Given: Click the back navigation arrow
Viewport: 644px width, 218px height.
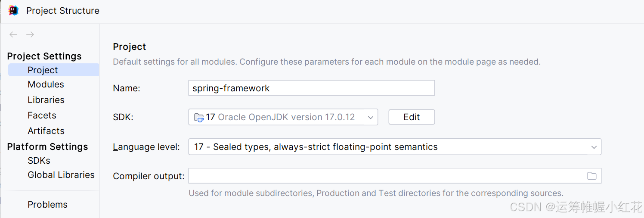Looking at the screenshot, I should [13, 34].
